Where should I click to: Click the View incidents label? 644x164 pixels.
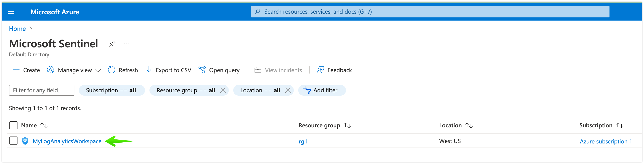[283, 70]
